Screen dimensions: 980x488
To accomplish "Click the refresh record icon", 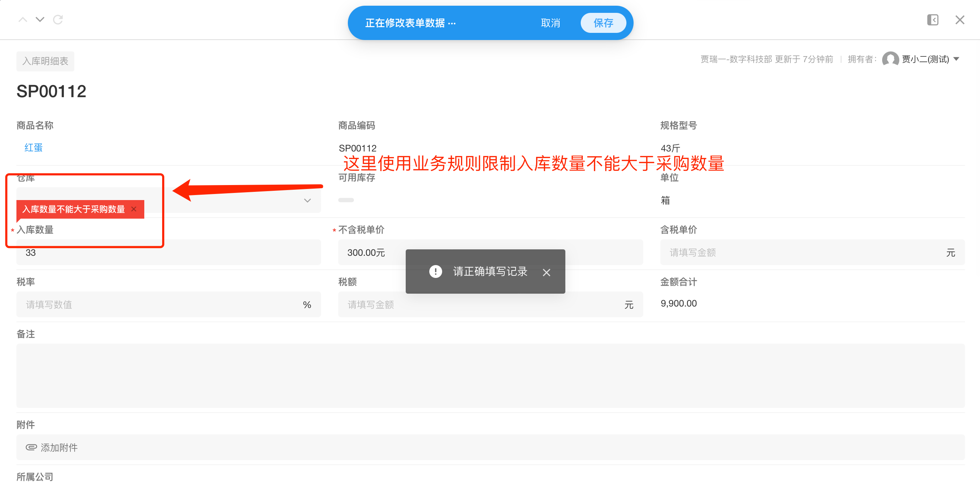I will click(58, 20).
